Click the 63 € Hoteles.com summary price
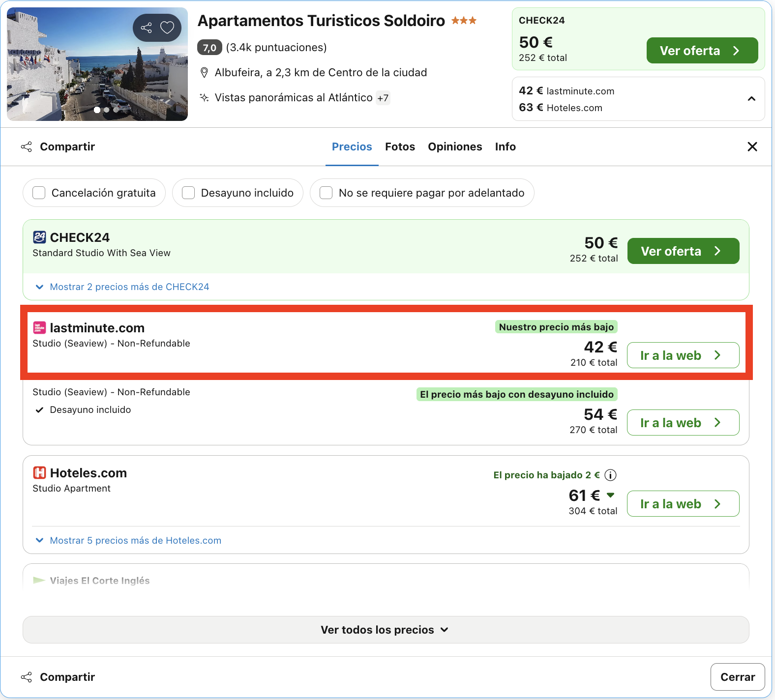 pyautogui.click(x=561, y=108)
